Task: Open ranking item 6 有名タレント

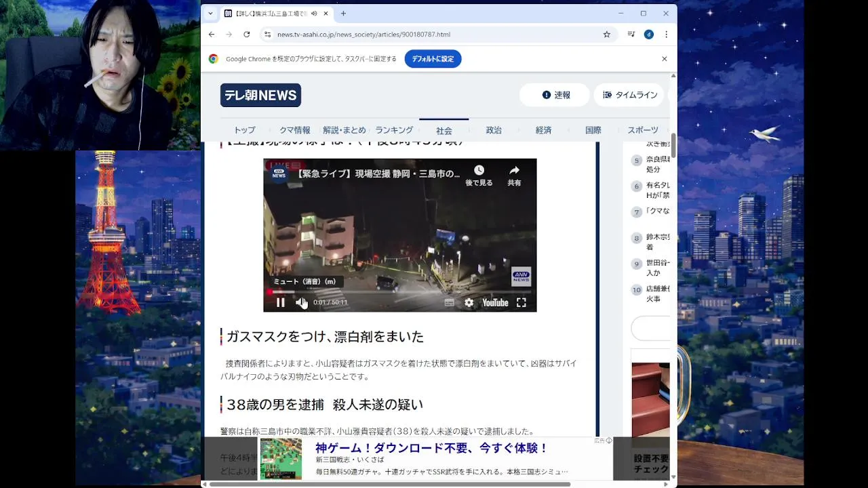Action: pyautogui.click(x=650, y=190)
